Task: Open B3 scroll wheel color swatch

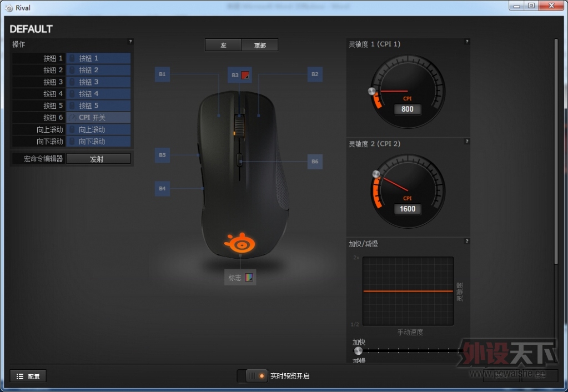Action: point(245,75)
